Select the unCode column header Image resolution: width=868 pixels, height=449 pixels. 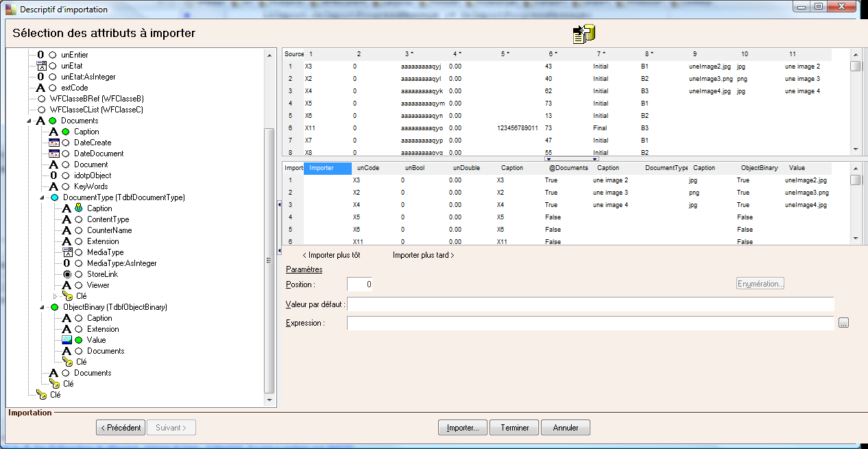point(376,168)
